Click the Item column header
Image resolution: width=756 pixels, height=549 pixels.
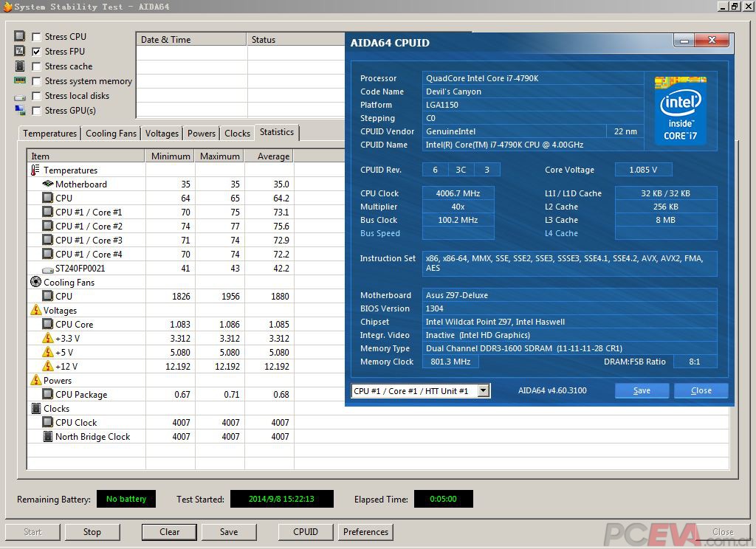click(86, 156)
